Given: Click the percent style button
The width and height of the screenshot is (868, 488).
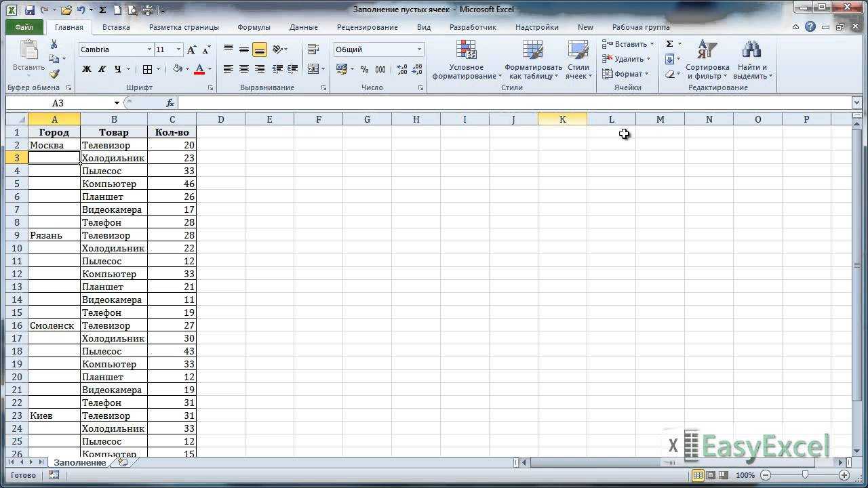Looking at the screenshot, I should (x=364, y=69).
